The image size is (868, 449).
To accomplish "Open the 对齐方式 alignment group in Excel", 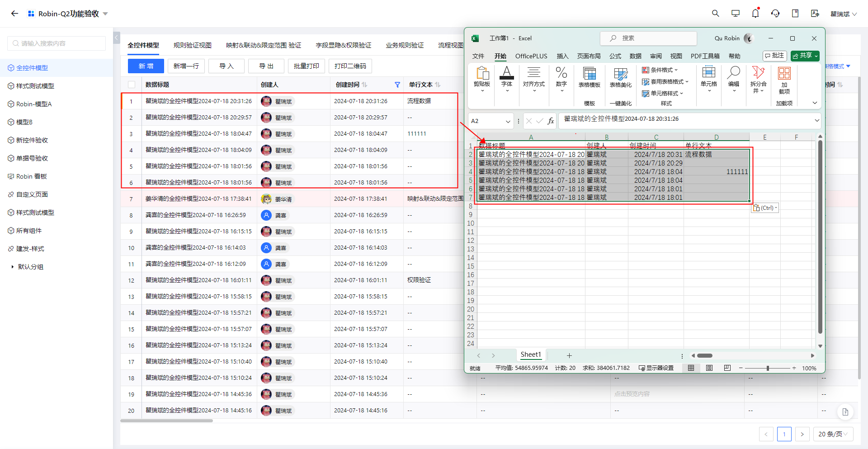I will pos(534,79).
